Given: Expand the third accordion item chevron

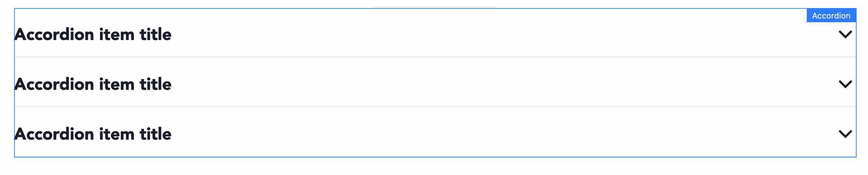Looking at the screenshot, I should click(845, 134).
